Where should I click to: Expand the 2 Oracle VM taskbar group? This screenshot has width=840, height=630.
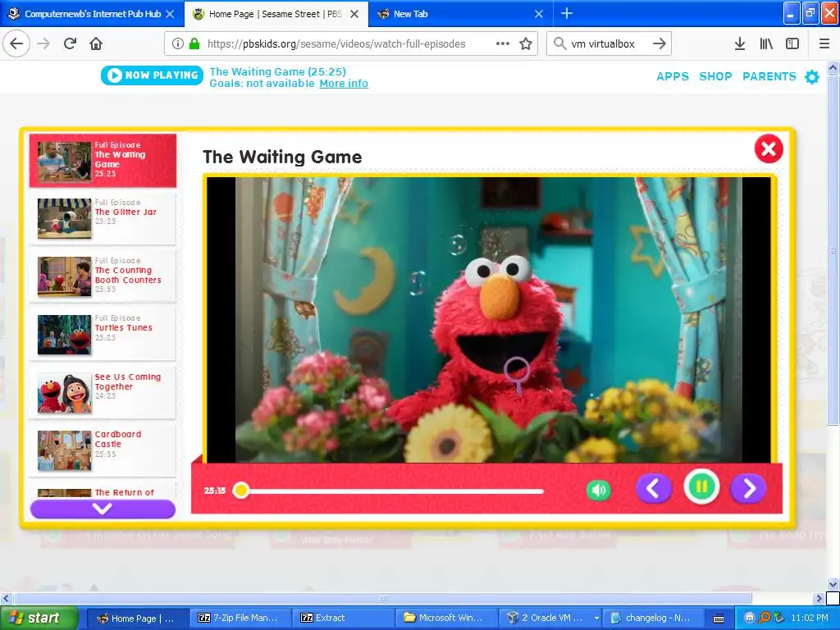click(x=550, y=619)
